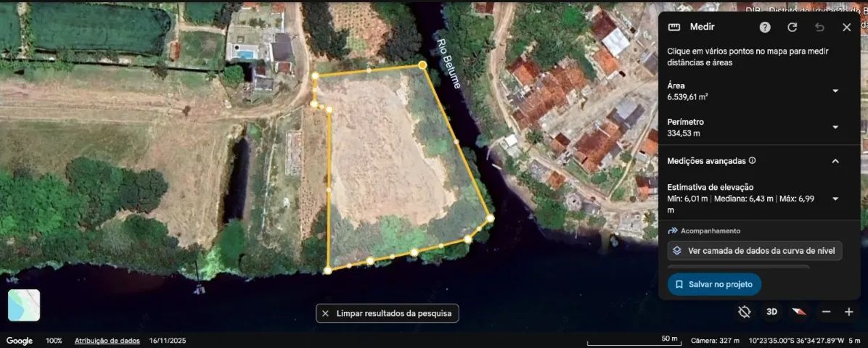The width and height of the screenshot is (868, 348).
Task: Zoom out with the minus button
Action: [x=826, y=312]
